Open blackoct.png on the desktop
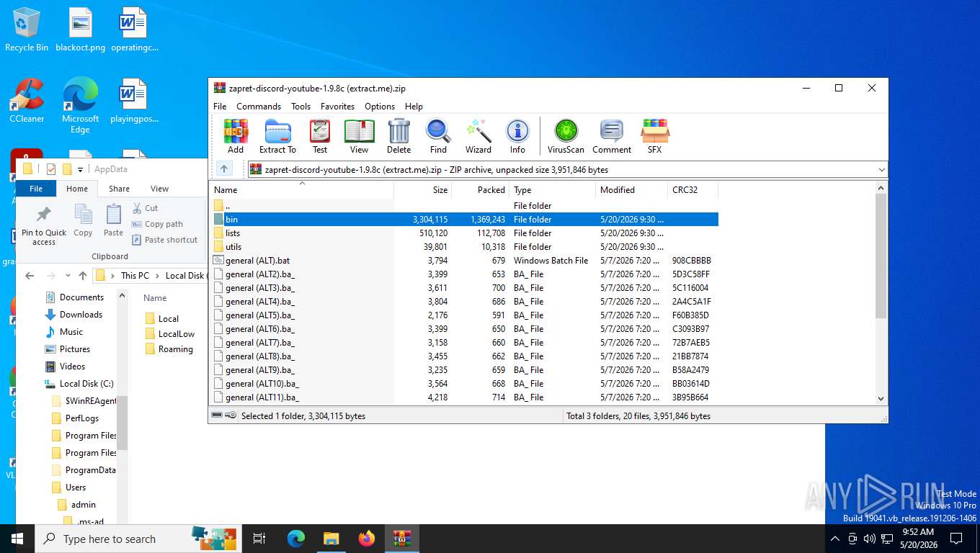This screenshot has width=980, height=553. [x=80, y=30]
